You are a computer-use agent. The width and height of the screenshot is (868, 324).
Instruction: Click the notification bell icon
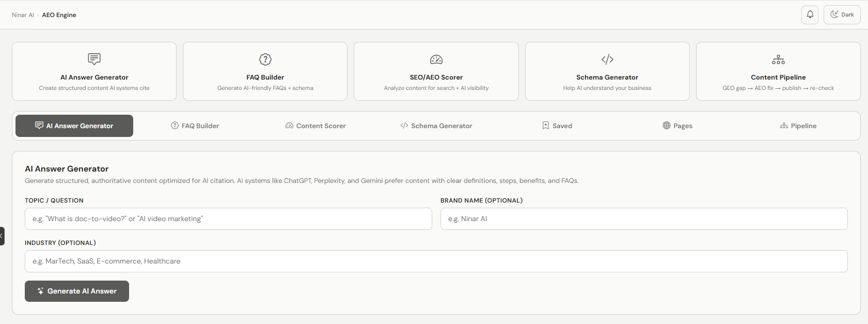pos(810,14)
